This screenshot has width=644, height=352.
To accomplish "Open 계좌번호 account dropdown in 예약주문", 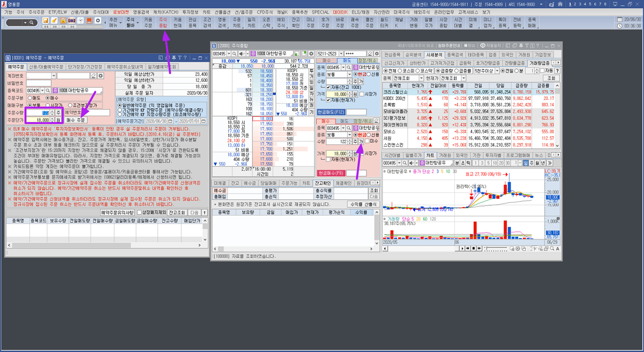I will [x=53, y=76].
